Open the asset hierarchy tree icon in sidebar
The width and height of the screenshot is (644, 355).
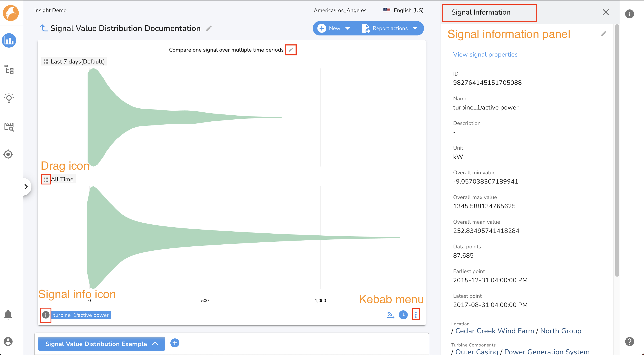tap(9, 69)
